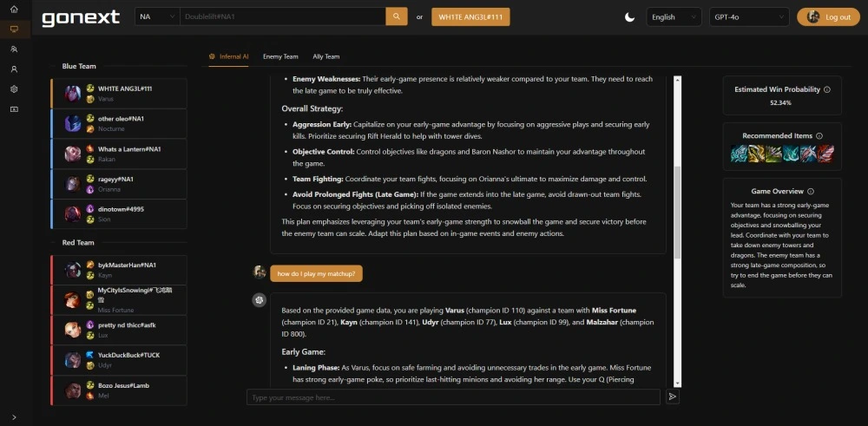868x426 pixels.
Task: Click the Nocturne champion portrait
Action: [73, 123]
